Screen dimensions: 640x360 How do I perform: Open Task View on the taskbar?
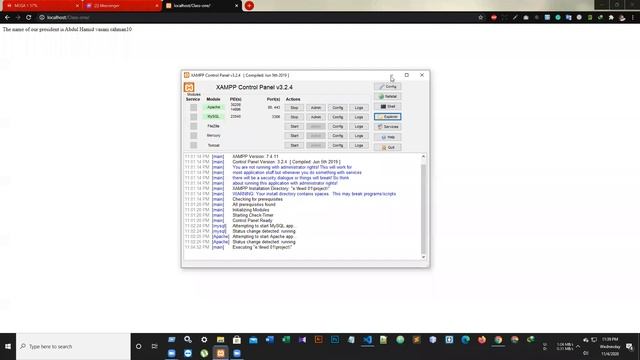[x=154, y=347]
